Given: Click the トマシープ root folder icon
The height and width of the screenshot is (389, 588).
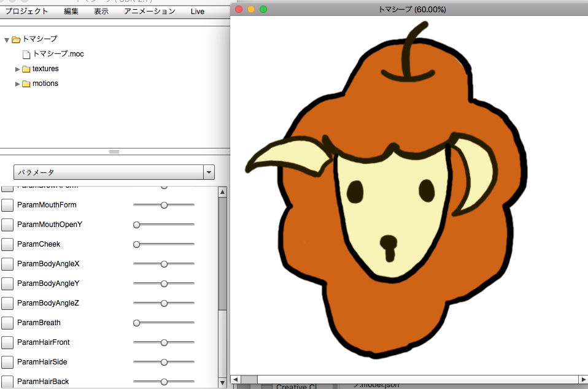Looking at the screenshot, I should pos(16,39).
